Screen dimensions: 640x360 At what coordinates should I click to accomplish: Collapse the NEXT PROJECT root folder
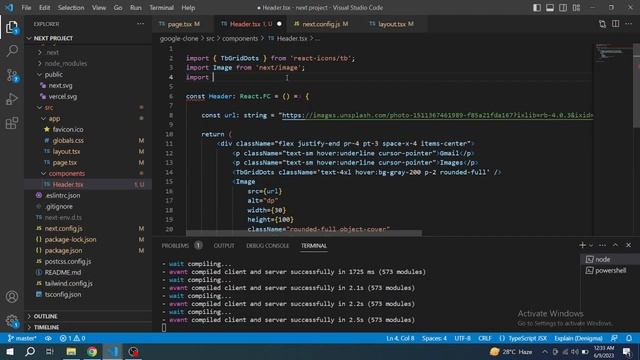[88, 38]
